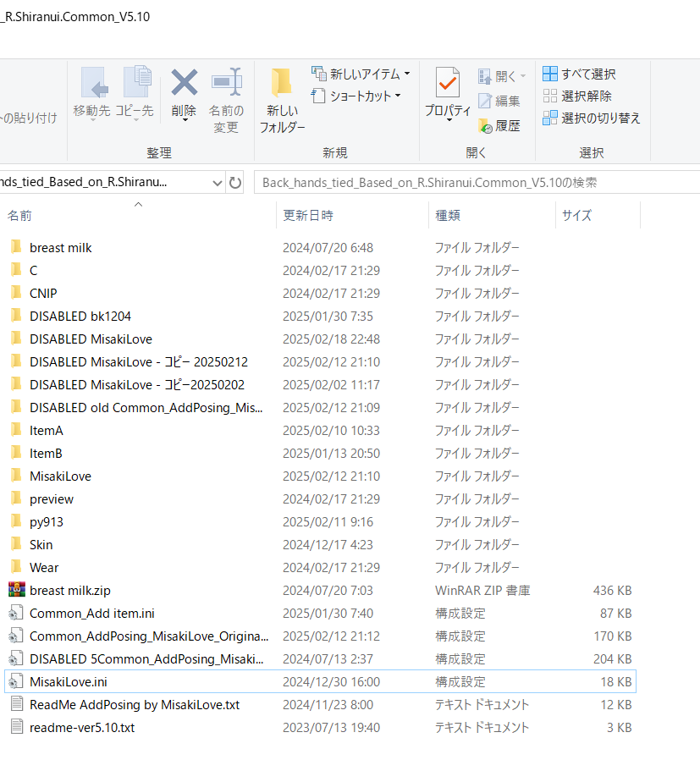Click the icon of Common_Add item.ini
Viewport: 700px width, 771px height.
point(16,613)
